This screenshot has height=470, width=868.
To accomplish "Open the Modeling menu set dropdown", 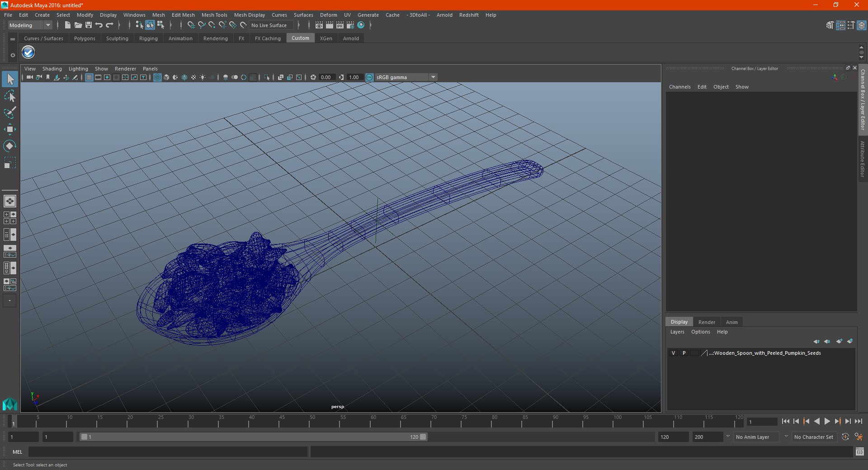I will tap(30, 25).
